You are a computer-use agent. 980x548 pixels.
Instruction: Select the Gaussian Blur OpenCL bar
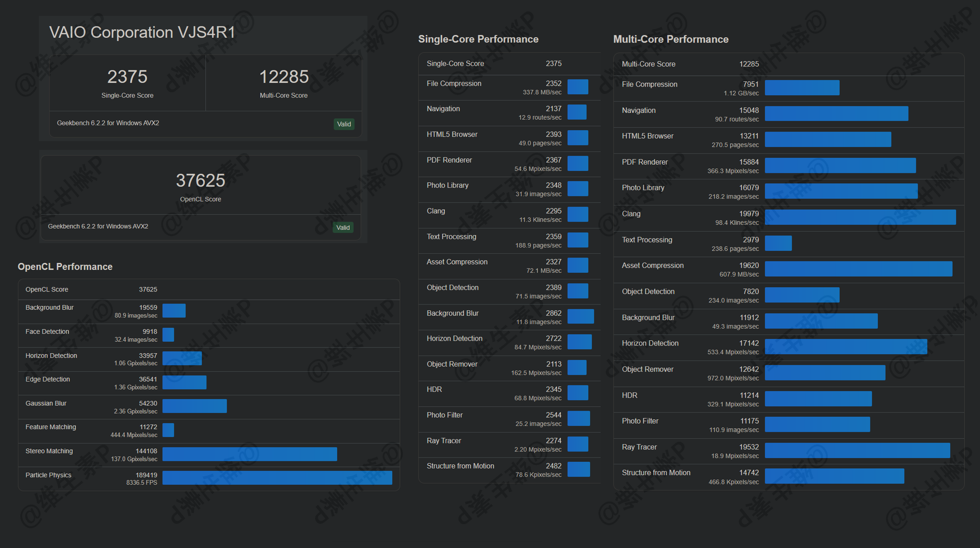pos(194,406)
